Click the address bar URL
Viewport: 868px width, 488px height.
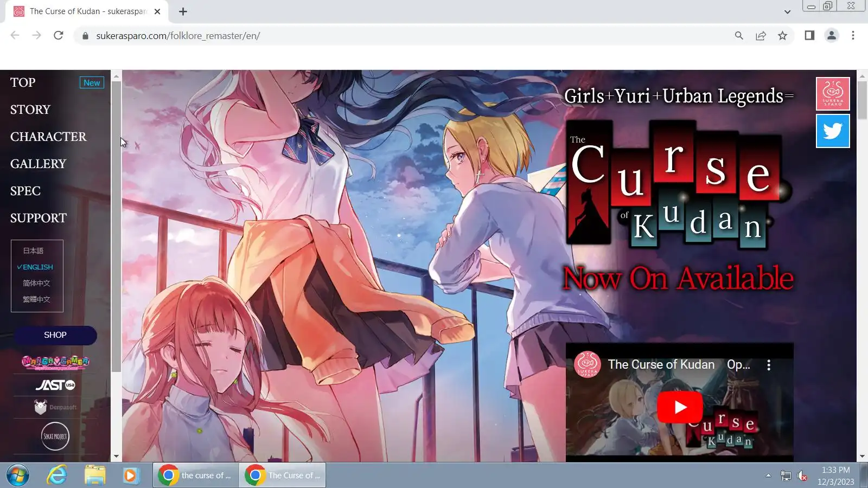178,36
